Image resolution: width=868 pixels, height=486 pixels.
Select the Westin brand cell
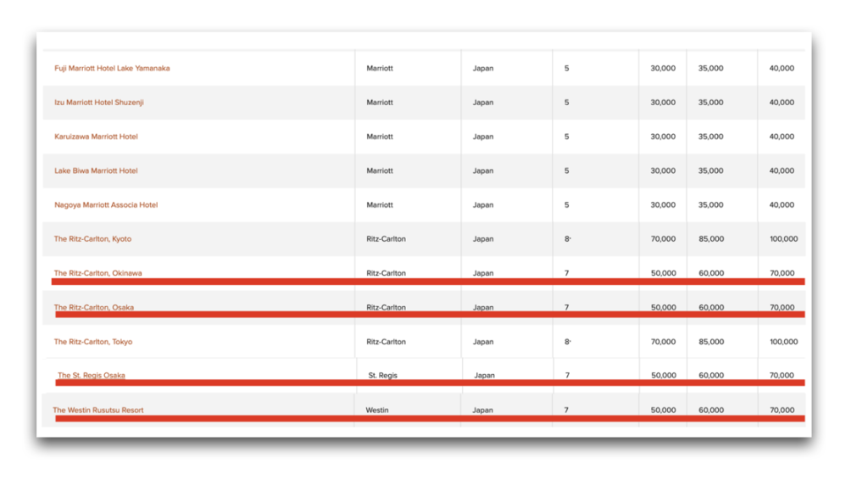tap(377, 410)
